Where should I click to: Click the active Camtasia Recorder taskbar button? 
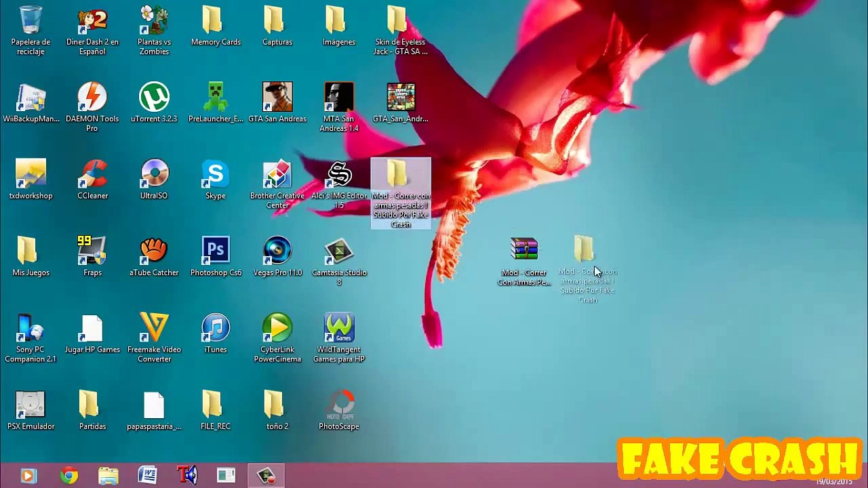point(266,476)
